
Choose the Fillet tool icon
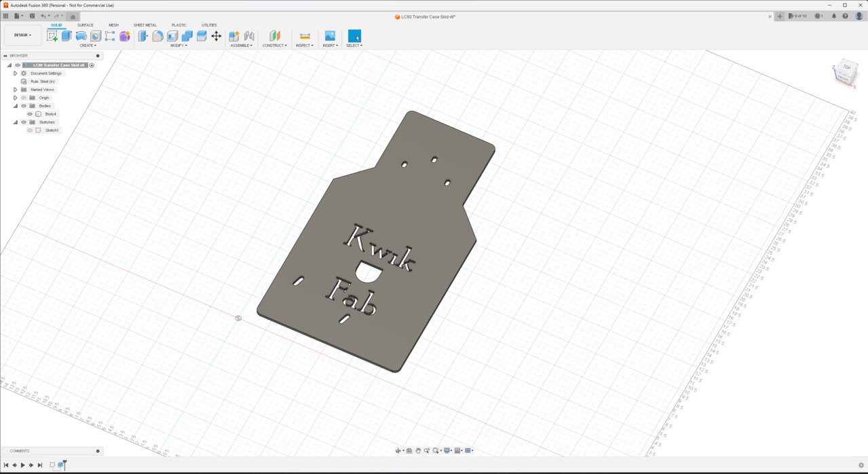(x=157, y=36)
